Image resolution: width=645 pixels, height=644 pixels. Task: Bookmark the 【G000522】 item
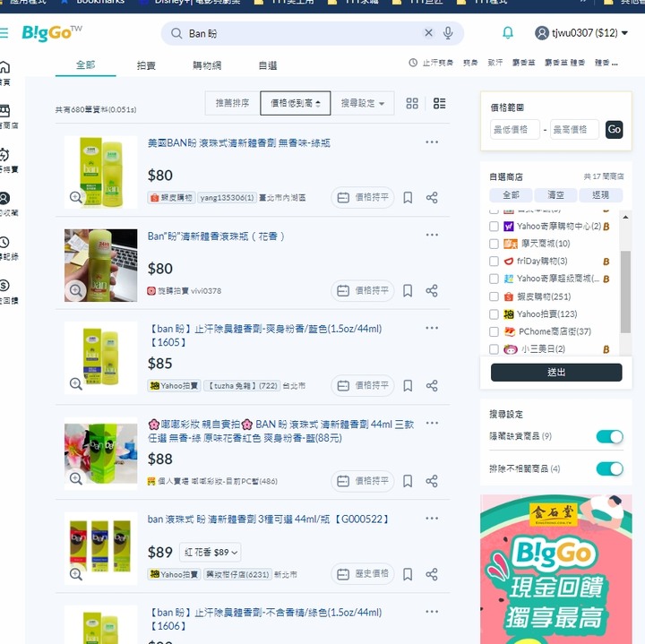(408, 574)
